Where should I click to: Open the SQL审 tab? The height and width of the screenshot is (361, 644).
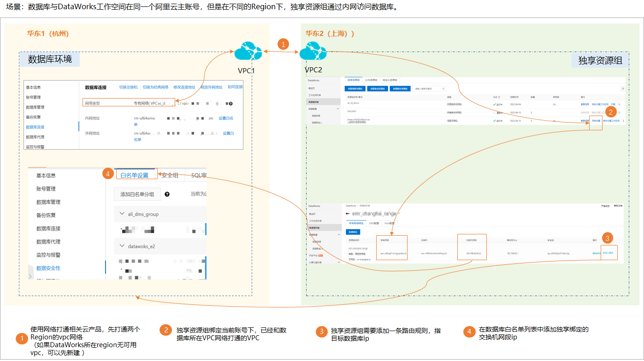(199, 175)
